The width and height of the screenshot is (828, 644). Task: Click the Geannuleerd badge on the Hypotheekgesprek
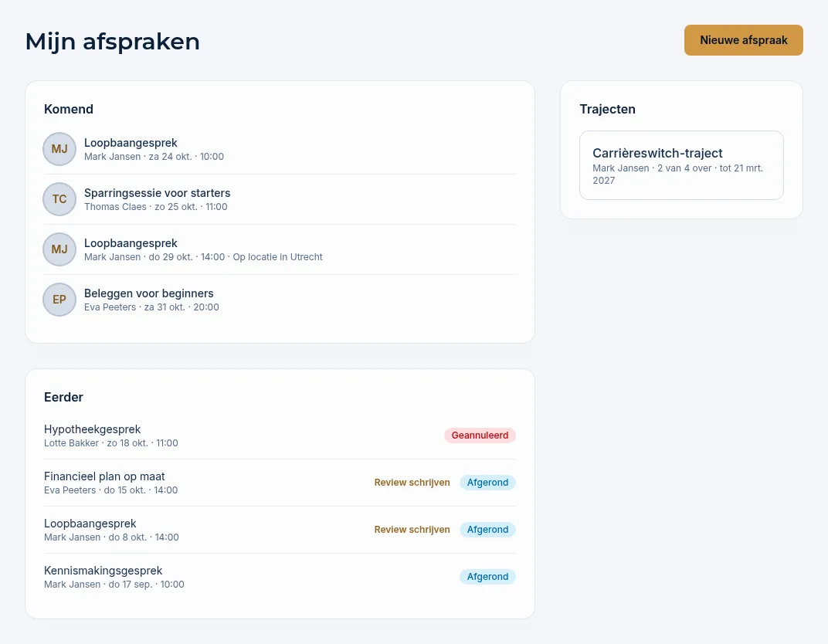pyautogui.click(x=480, y=436)
